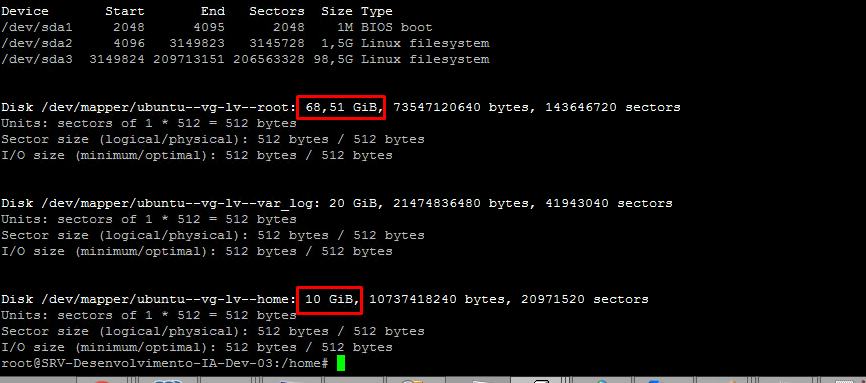The height and width of the screenshot is (383, 866).
Task: Click the "Type" column header
Action: (377, 11)
